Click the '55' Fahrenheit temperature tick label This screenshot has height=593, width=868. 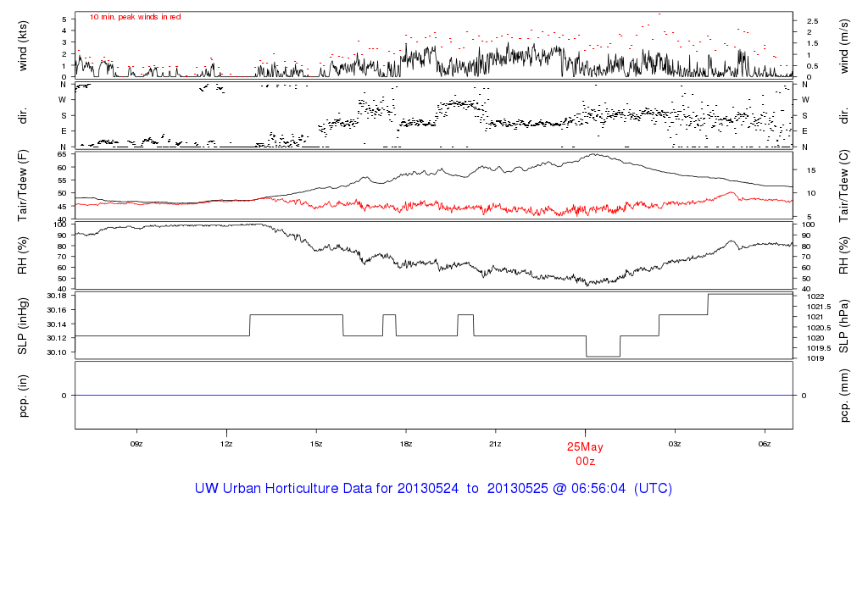[x=62, y=180]
